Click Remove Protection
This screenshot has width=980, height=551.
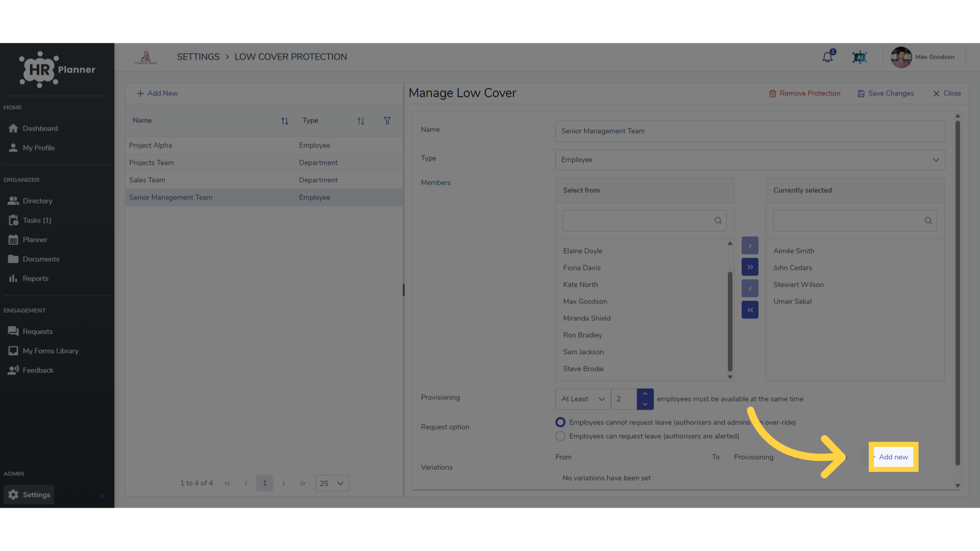click(x=804, y=93)
